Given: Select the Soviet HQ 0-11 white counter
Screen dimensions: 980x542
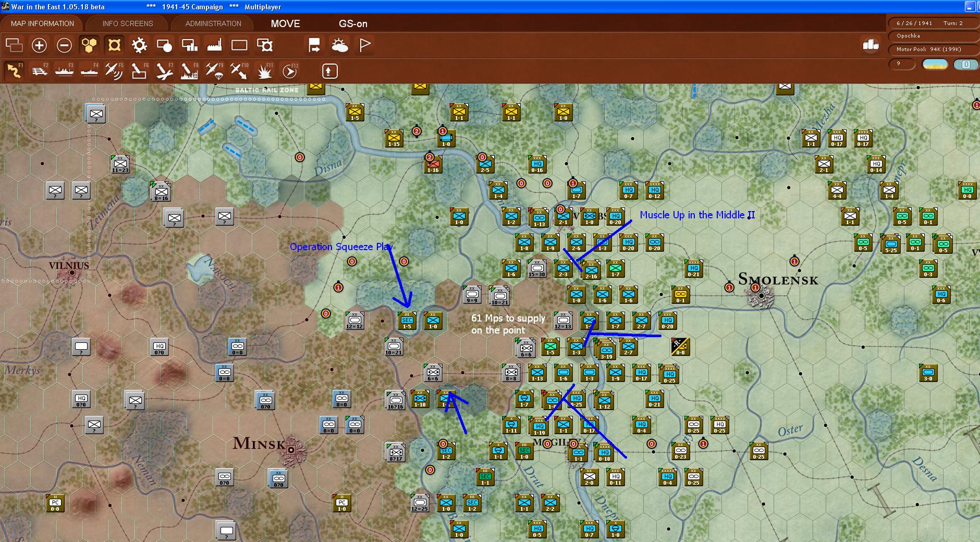Looking at the screenshot, I should point(615,477).
